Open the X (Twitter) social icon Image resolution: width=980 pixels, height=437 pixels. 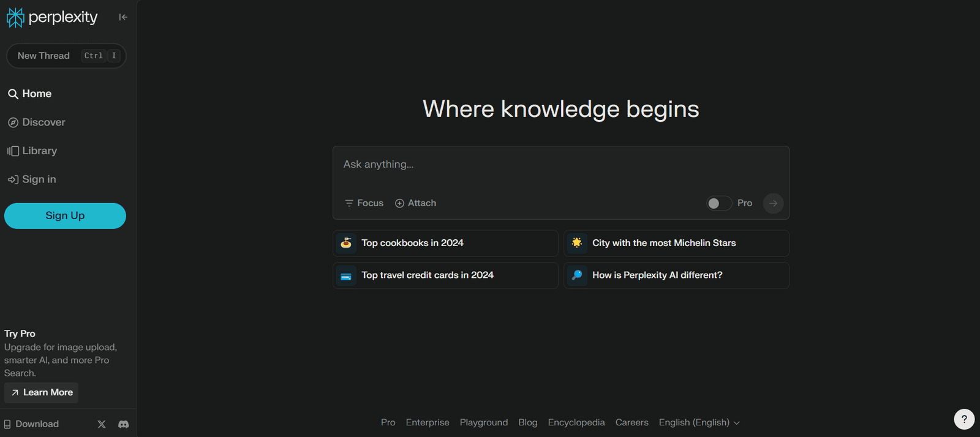[x=102, y=424]
